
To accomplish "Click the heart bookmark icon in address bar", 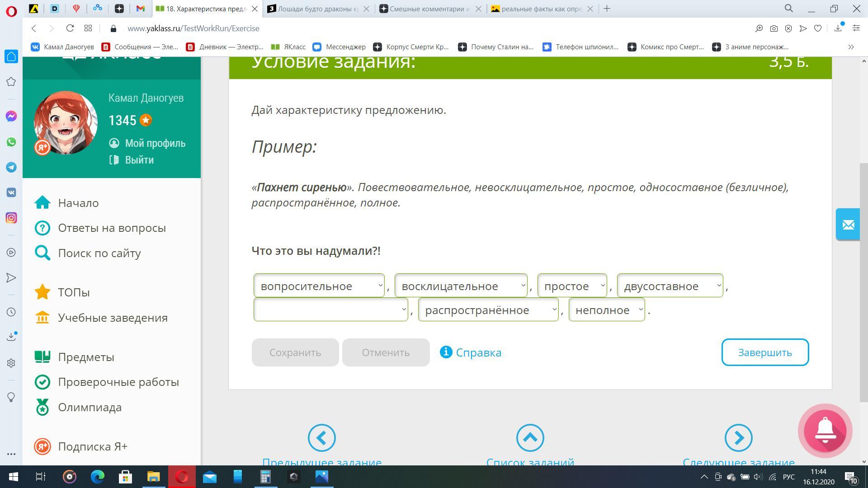I will (817, 28).
